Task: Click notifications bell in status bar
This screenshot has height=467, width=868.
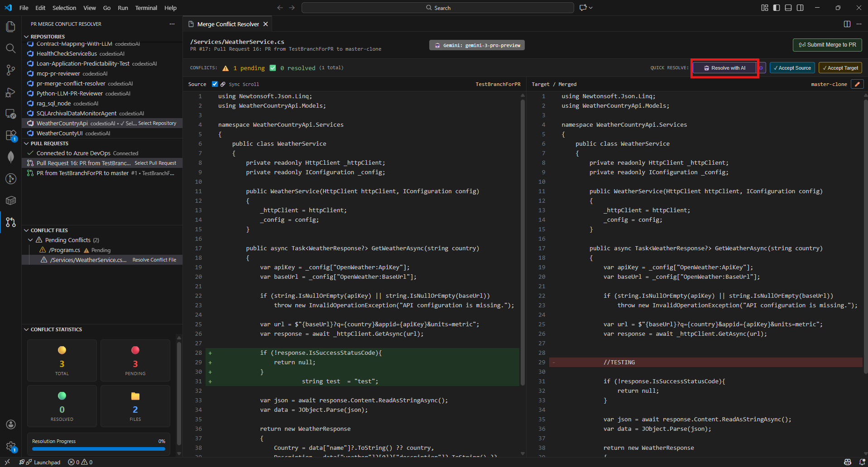Action: (862, 462)
